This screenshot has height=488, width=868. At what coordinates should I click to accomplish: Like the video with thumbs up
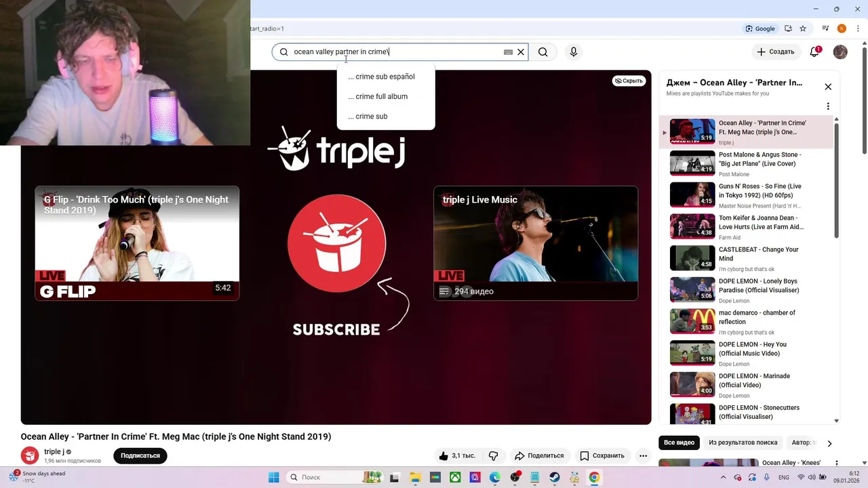(458, 455)
